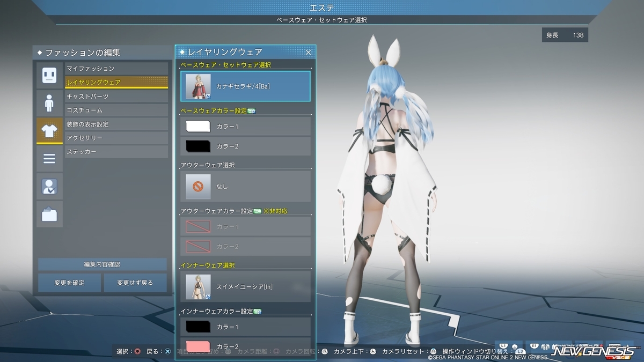Open マイファッション menu entry
The image size is (644, 362).
click(x=116, y=69)
